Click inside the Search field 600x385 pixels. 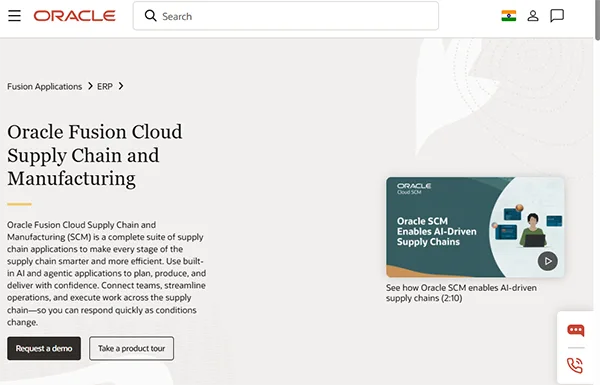tap(286, 16)
